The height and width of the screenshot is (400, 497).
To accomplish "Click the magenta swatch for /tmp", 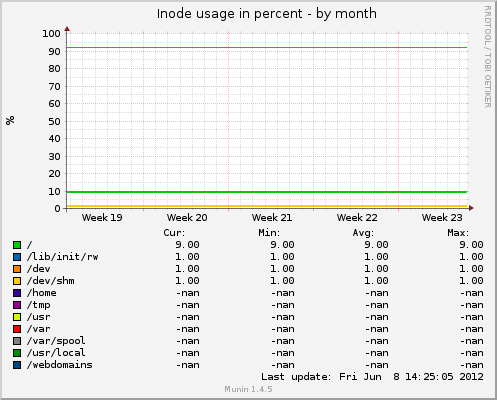I will 17,305.
